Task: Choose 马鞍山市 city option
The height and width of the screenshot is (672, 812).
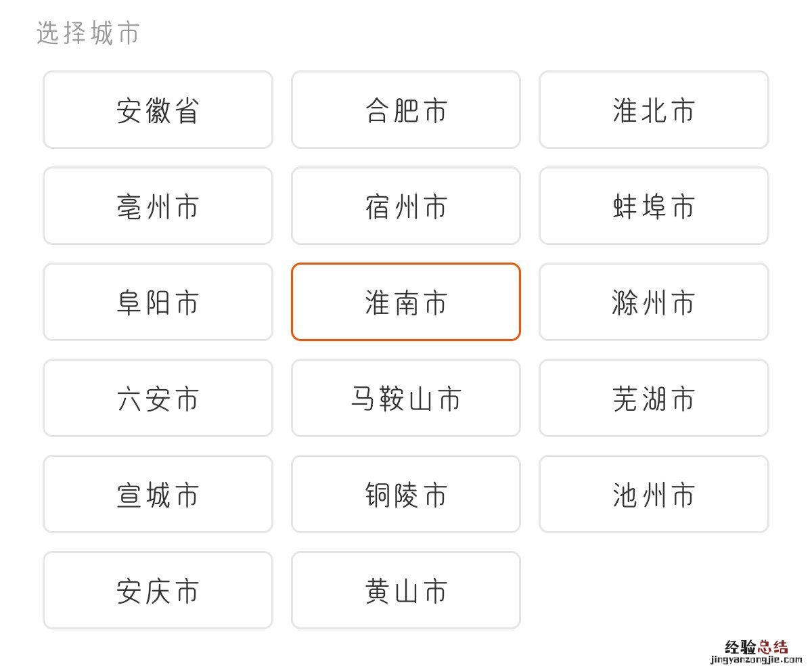Action: [x=406, y=398]
